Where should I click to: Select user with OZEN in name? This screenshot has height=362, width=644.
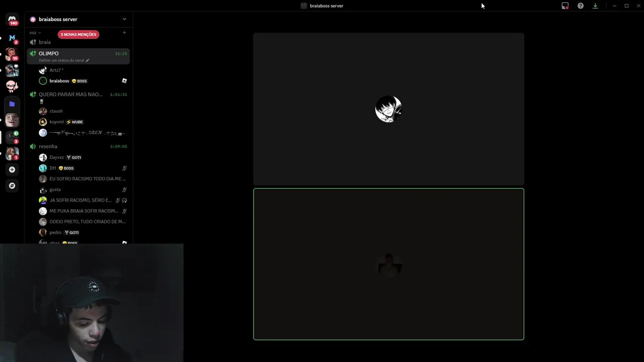83,133
